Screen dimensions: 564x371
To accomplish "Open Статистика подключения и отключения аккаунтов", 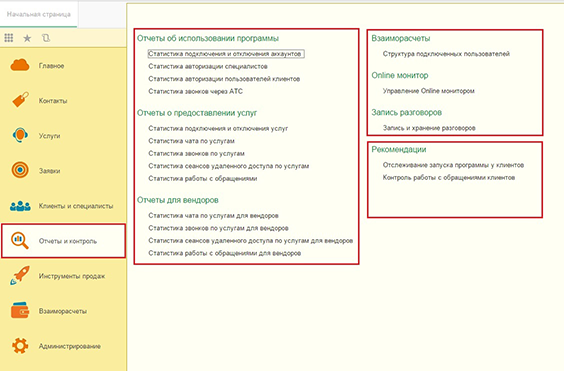I will [x=226, y=54].
